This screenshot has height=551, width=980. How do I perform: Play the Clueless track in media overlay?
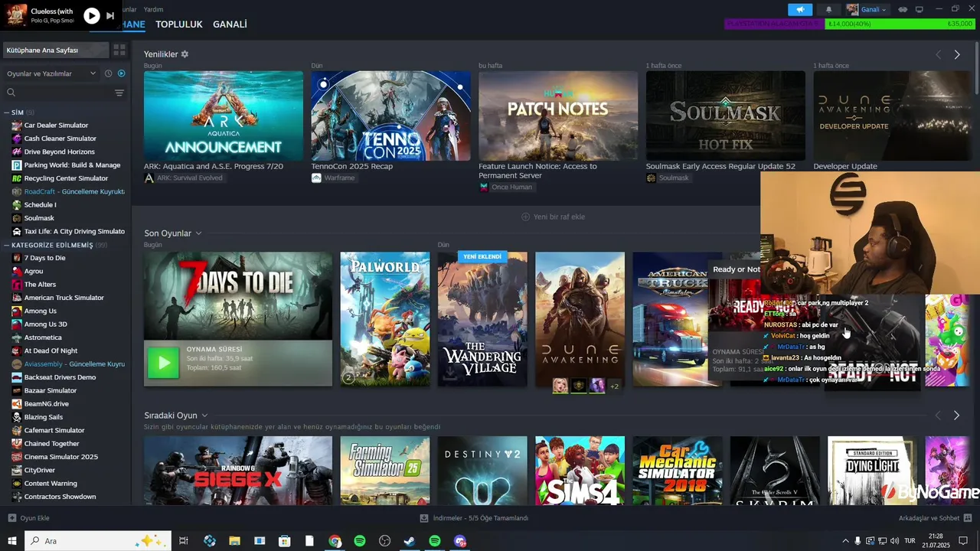coord(91,15)
